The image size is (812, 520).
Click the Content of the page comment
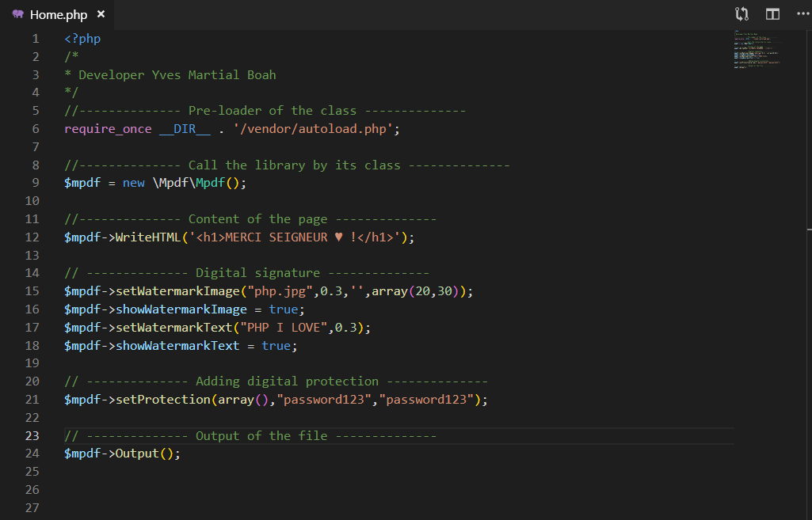(250, 219)
